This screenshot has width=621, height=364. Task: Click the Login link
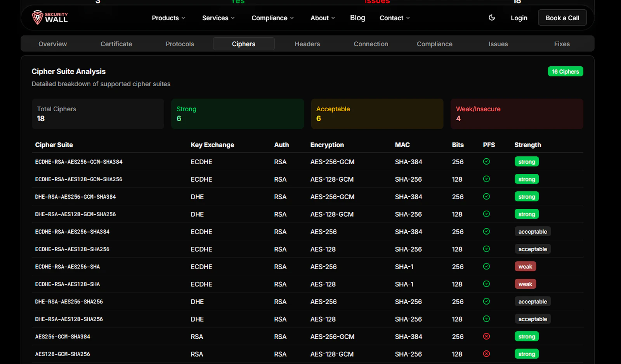[519, 18]
